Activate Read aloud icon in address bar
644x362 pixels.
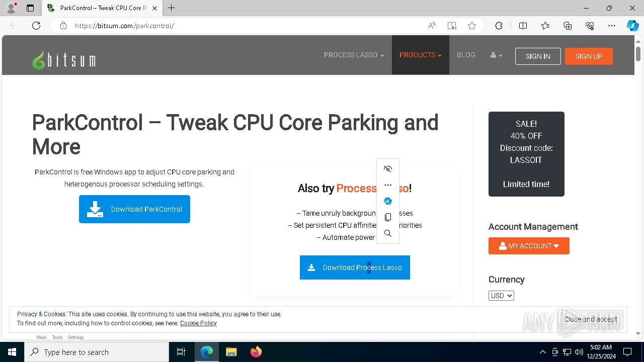coord(432,26)
